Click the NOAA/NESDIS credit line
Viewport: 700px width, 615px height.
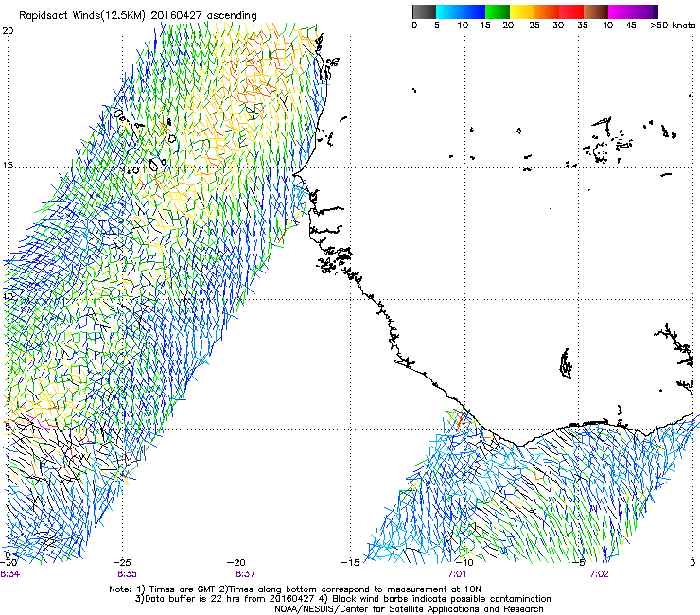click(x=409, y=609)
